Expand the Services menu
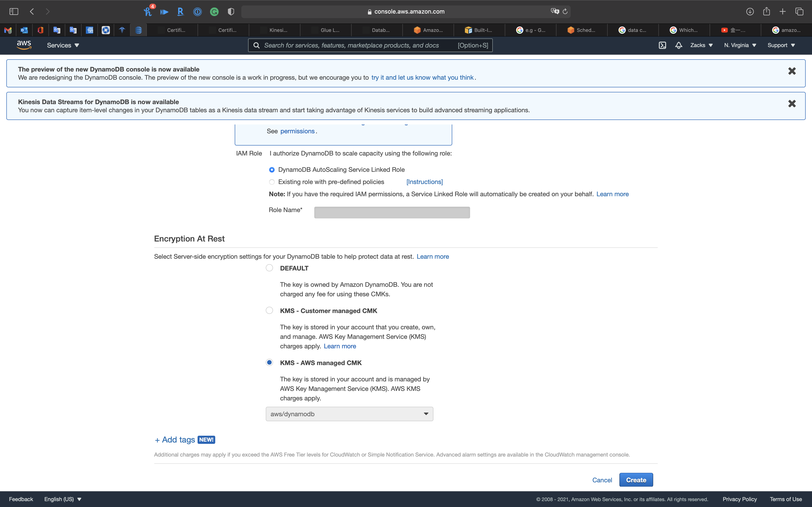Image resolution: width=812 pixels, height=507 pixels. point(63,45)
